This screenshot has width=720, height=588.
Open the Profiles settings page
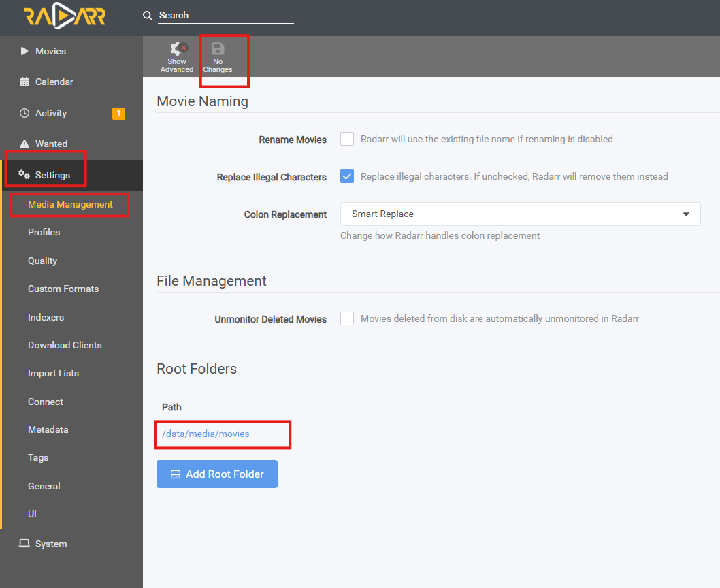[x=44, y=232]
